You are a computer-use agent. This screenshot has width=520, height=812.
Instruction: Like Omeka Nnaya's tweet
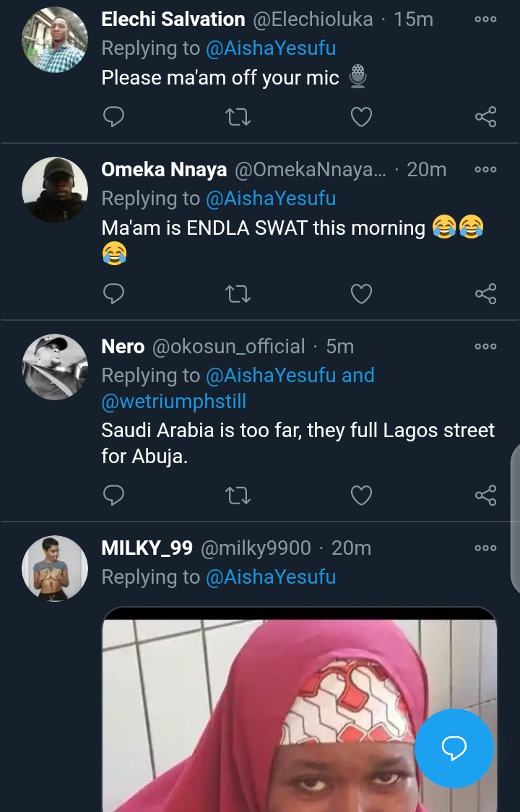click(361, 293)
